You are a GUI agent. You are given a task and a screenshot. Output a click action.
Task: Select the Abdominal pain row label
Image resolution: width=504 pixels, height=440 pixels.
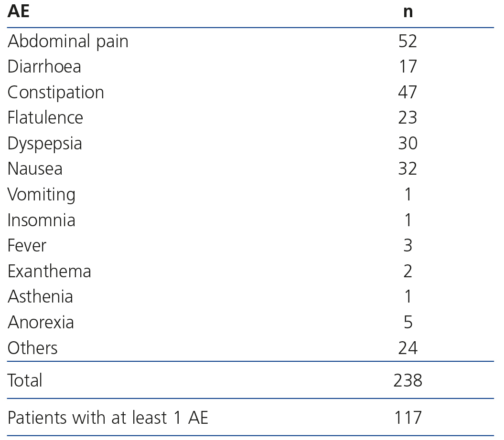coord(68,42)
